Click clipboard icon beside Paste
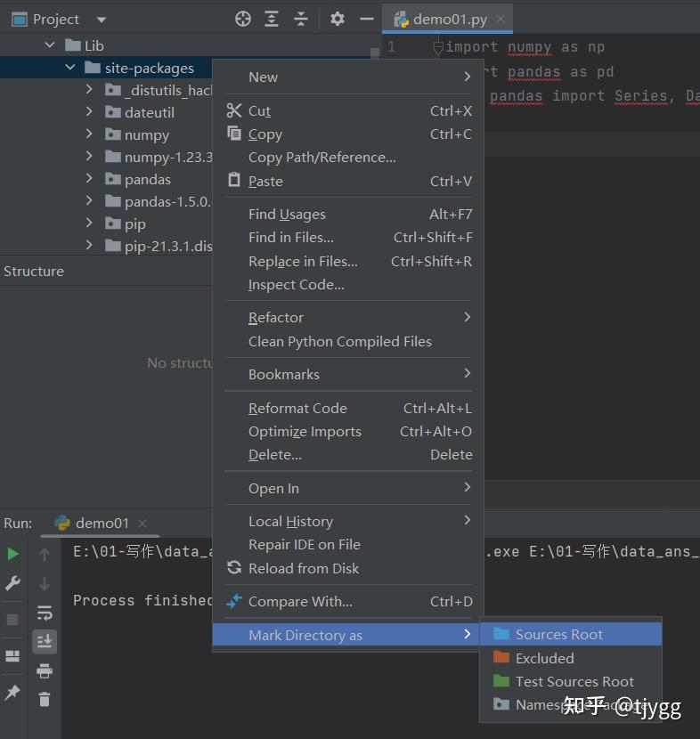This screenshot has width=700, height=739. tap(234, 180)
